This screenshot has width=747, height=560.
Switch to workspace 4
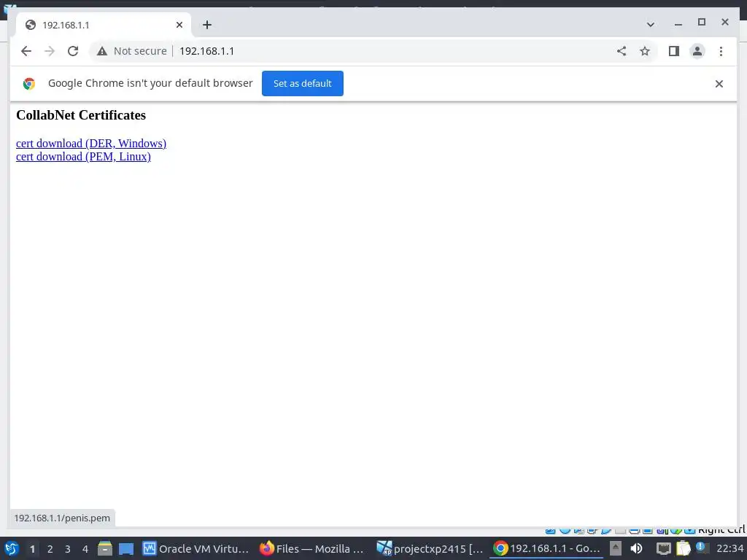pyautogui.click(x=85, y=549)
